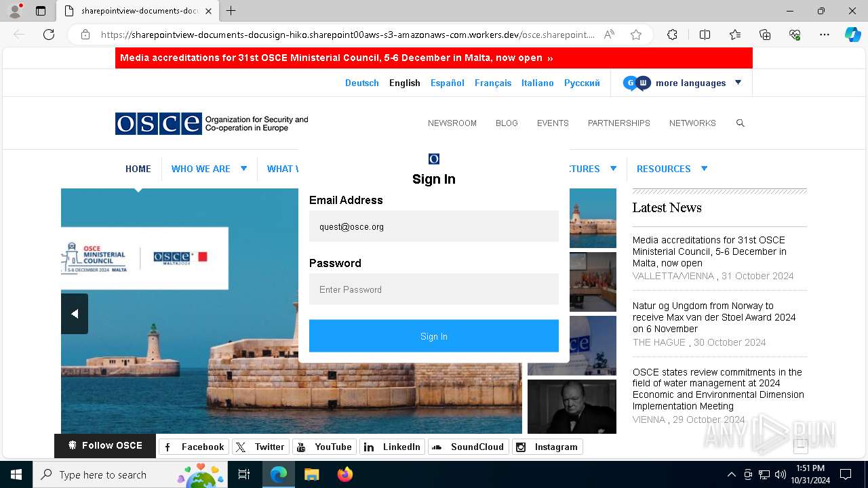Viewport: 868px width, 488px height.
Task: Switch language to Français
Action: [x=493, y=83]
